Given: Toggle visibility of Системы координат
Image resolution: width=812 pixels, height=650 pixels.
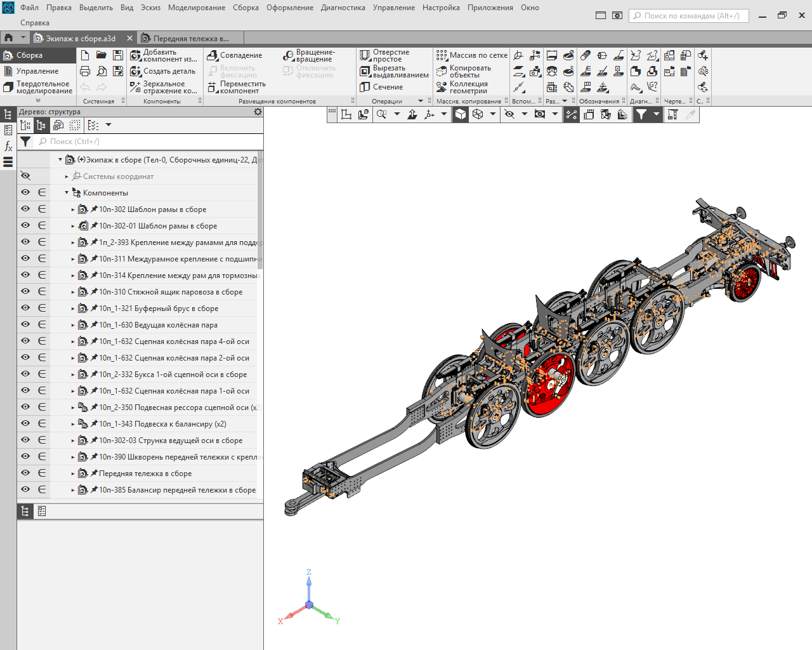Looking at the screenshot, I should (25, 176).
